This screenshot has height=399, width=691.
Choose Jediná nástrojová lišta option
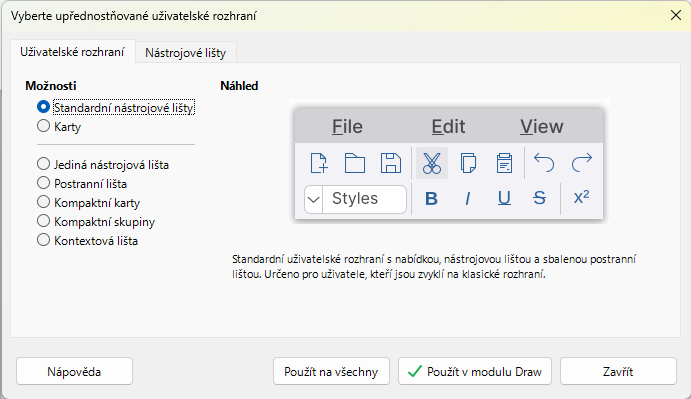tap(103, 164)
